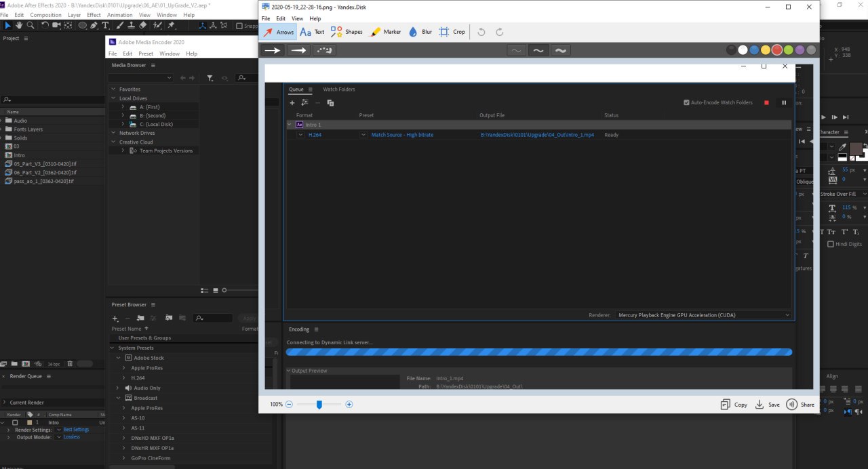Toggle After Effects Snapping checkbox
Screen dimensions: 868x469
click(x=239, y=26)
